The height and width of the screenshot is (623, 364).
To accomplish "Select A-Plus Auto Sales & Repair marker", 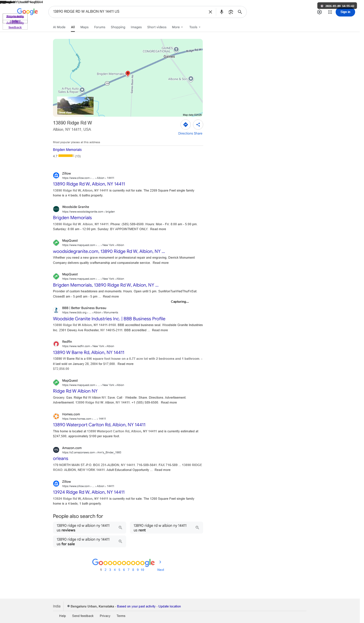I will point(82,90).
